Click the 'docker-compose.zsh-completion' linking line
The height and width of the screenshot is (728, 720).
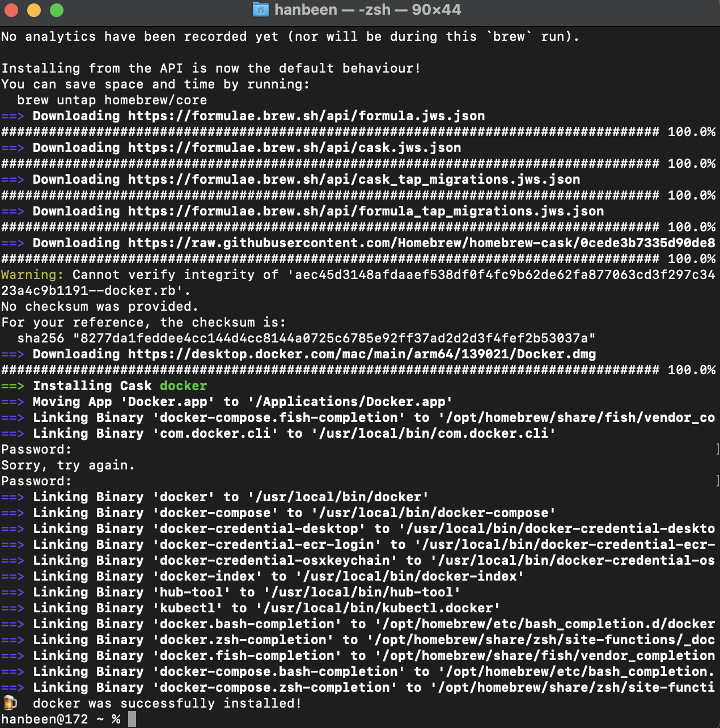tap(358, 687)
